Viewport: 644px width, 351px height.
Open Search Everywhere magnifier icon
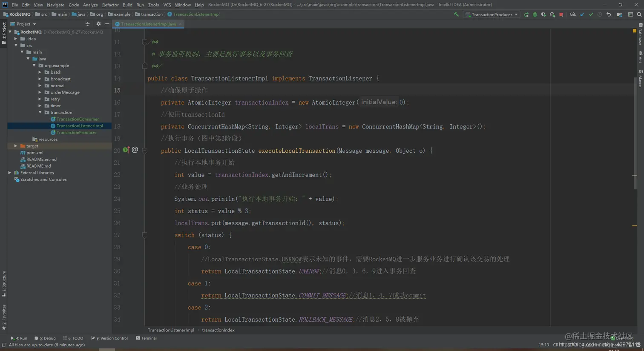(639, 14)
